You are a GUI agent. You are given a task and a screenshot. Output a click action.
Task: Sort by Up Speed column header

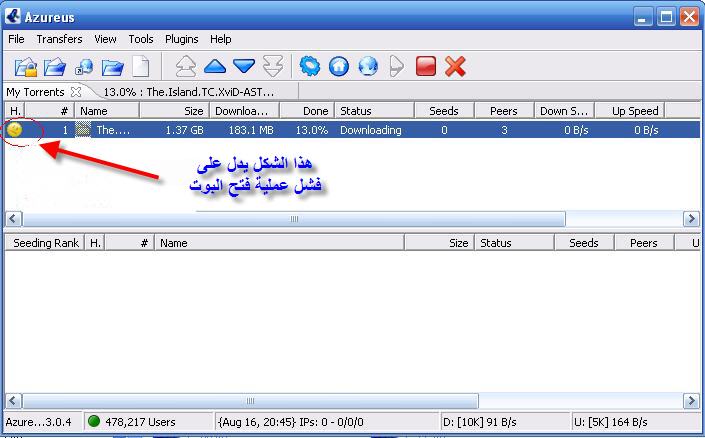[x=630, y=111]
